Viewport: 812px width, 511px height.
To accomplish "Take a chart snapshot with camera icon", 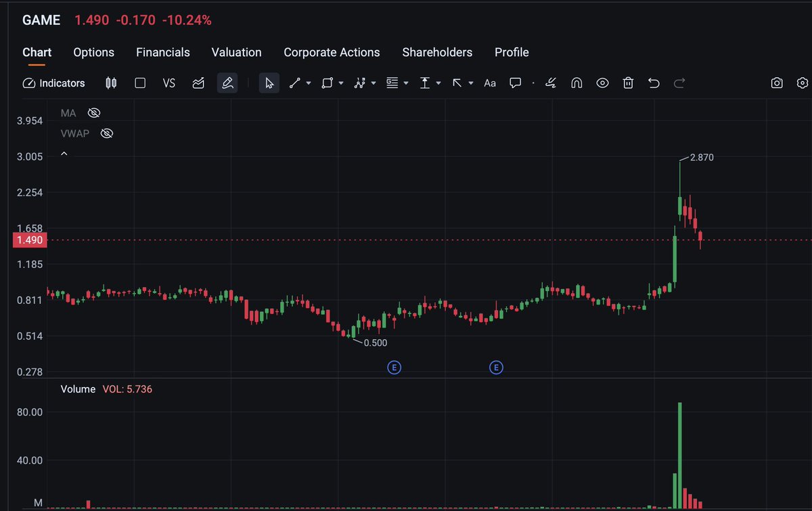I will (x=777, y=83).
